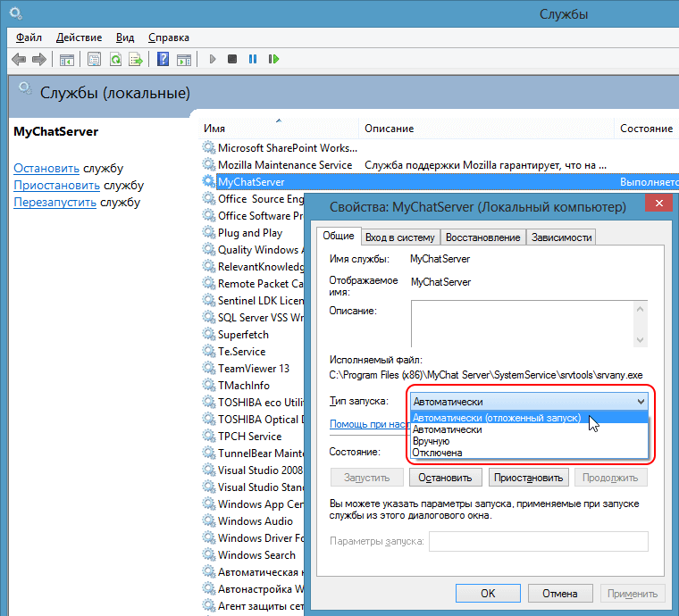
Task: Select the 'Mozilla Maintenance Service' row
Action: (284, 165)
